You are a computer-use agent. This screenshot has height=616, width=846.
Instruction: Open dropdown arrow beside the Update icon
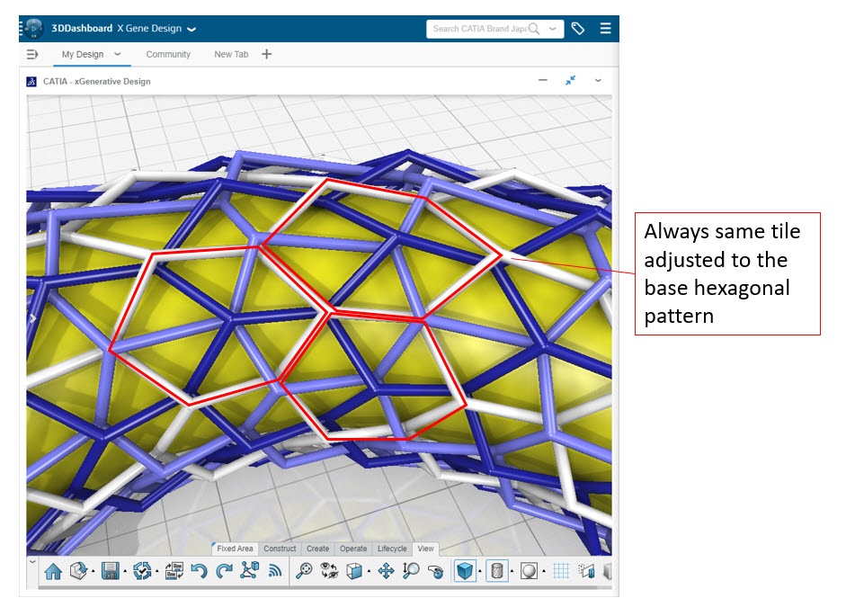(156, 571)
